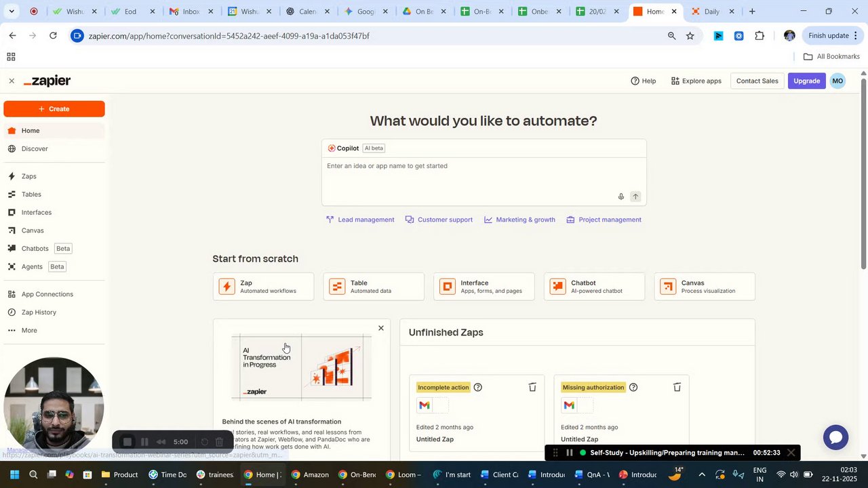Close the sidebar with the X icon
868x488 pixels.
[12, 81]
